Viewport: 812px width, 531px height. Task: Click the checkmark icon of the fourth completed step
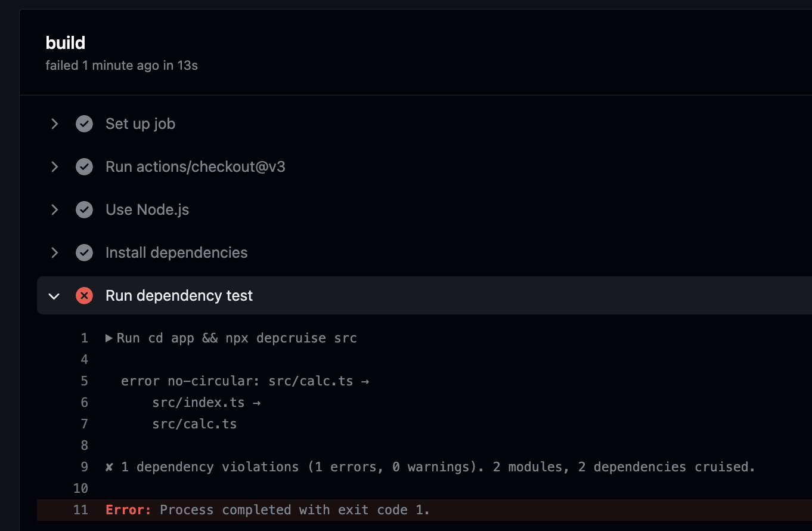[84, 252]
